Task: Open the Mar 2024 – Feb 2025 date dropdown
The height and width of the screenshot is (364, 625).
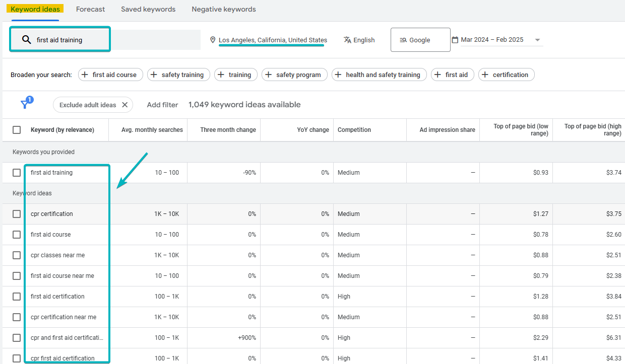Action: pyautogui.click(x=537, y=39)
